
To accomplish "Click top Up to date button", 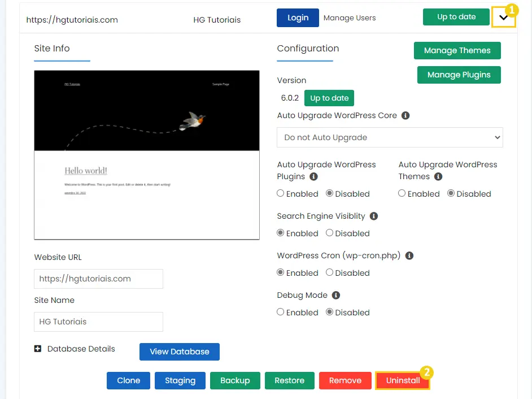I will coord(456,16).
